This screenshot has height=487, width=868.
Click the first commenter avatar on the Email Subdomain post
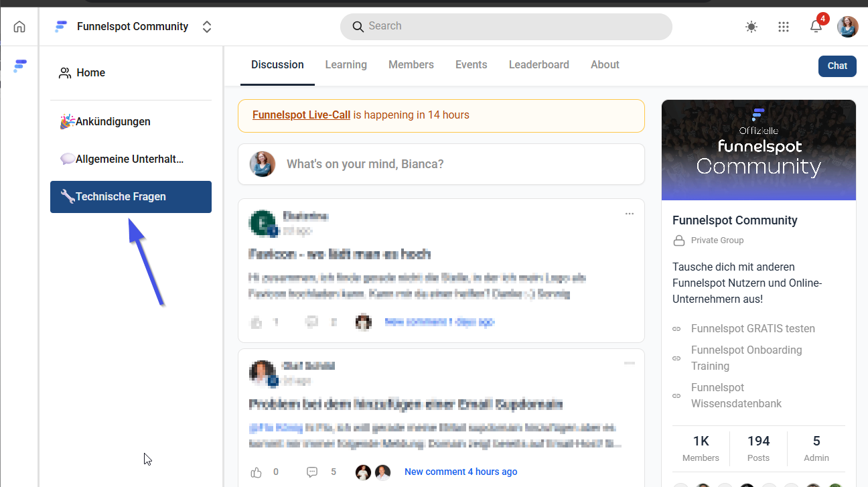364,472
